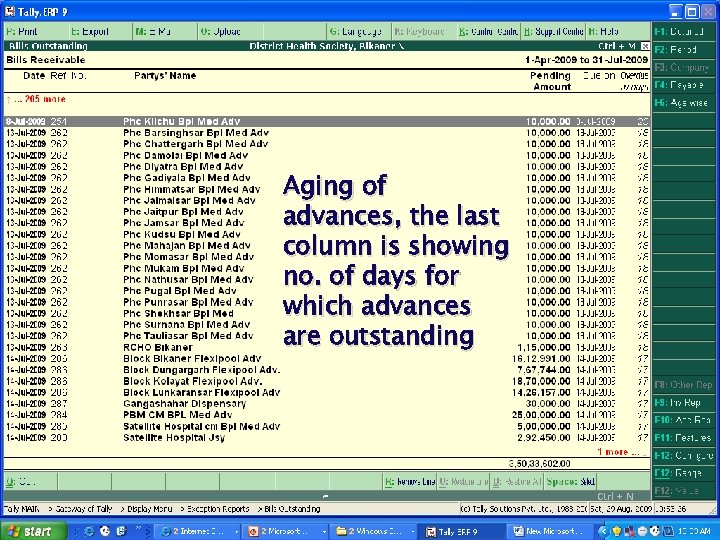Click F12: Value button

pos(683,491)
